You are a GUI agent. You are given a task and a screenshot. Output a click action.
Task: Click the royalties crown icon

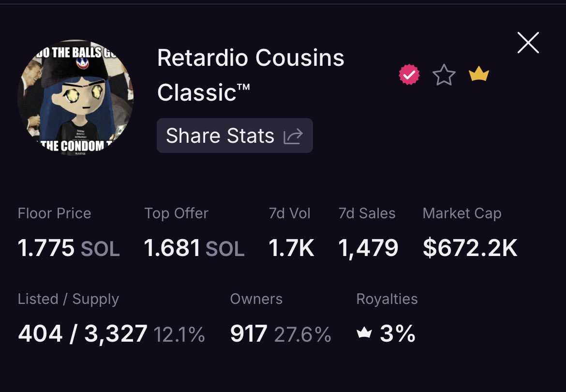[x=364, y=332]
